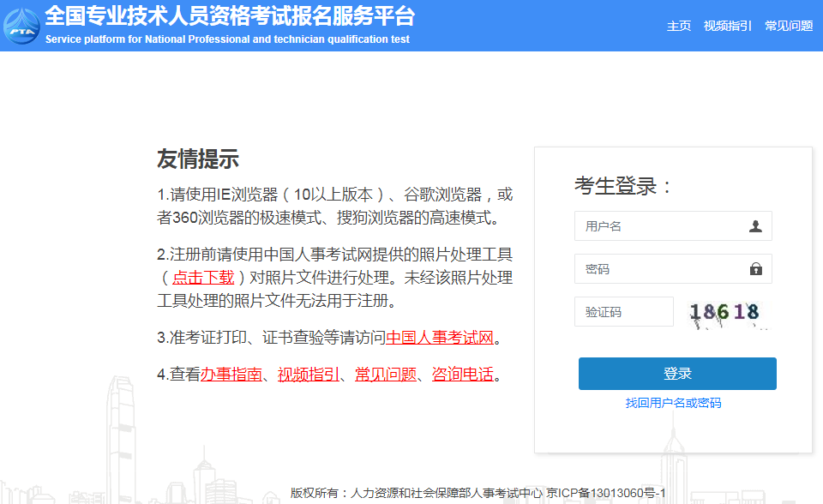Click footer copyright text 京ICP备13013060号-1
Viewport: 823px width, 504px height.
coord(606,493)
